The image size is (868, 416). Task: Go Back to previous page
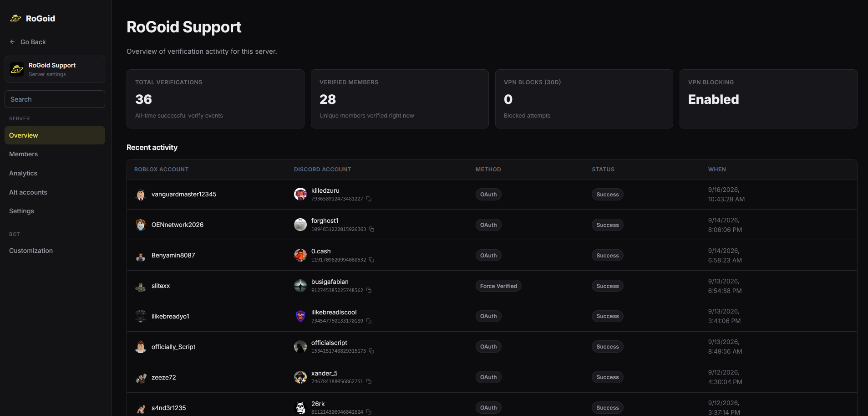[x=28, y=42]
